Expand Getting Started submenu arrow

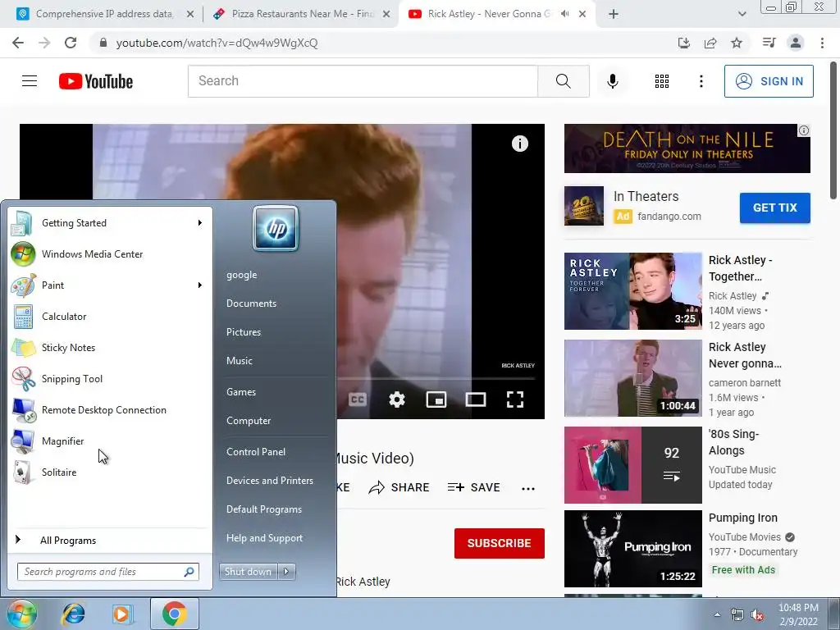click(200, 223)
